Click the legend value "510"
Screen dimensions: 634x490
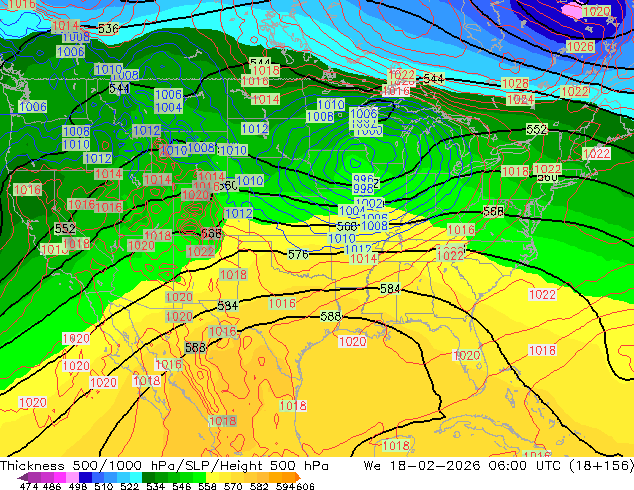point(104,486)
